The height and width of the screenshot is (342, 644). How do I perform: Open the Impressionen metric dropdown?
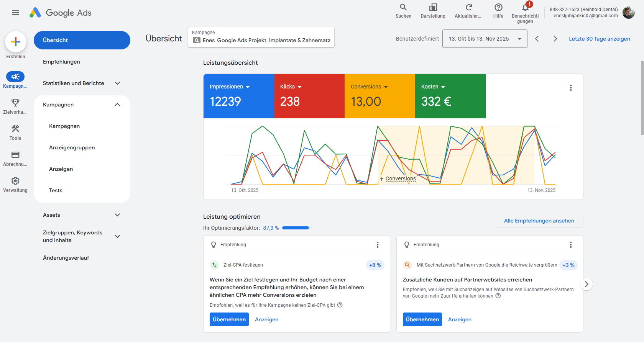click(x=230, y=87)
